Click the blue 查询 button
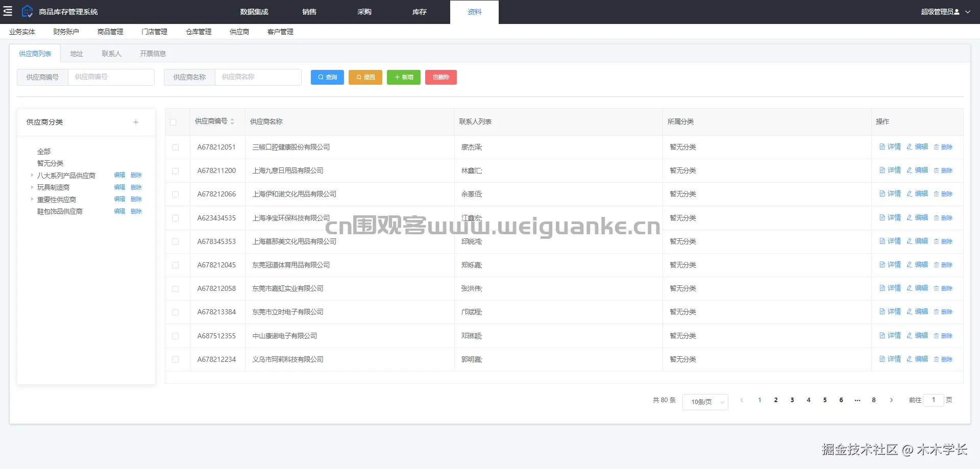 pos(327,77)
